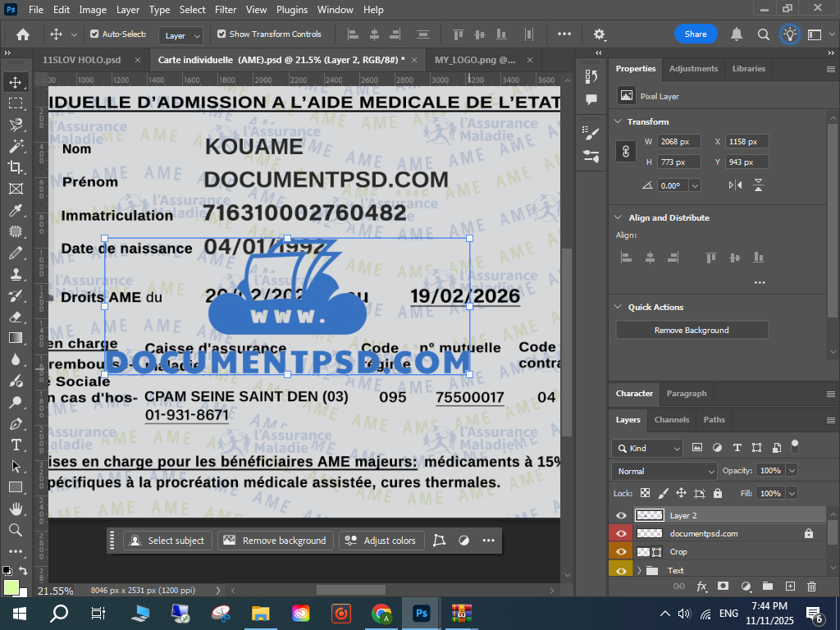The width and height of the screenshot is (840, 630).
Task: Select the Horizontal Type tool
Action: pos(16,445)
